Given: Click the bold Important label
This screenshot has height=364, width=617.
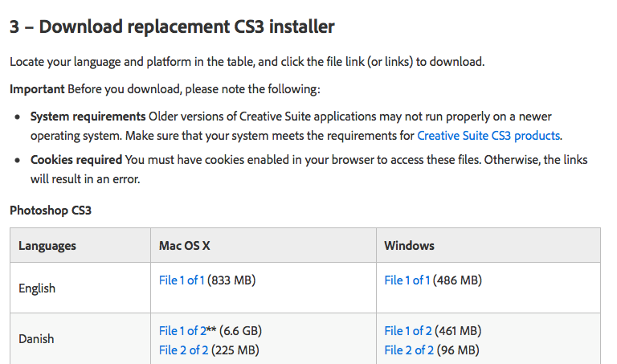Looking at the screenshot, I should coord(37,89).
